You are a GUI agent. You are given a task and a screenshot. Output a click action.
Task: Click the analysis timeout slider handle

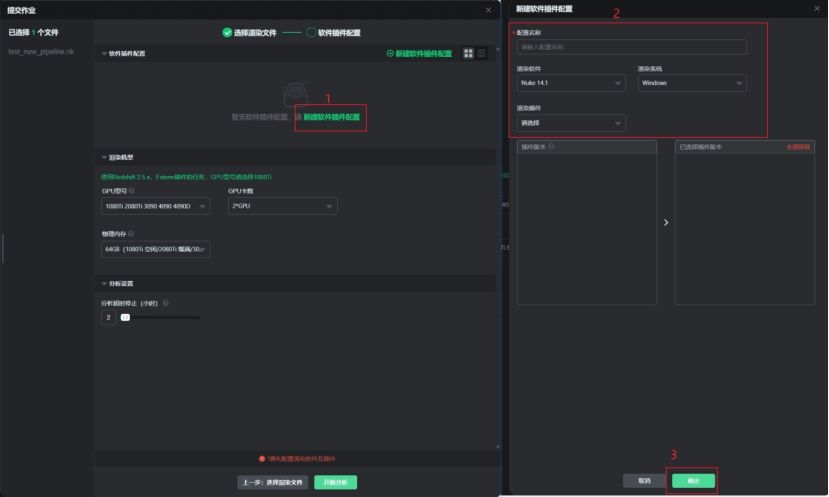(125, 318)
